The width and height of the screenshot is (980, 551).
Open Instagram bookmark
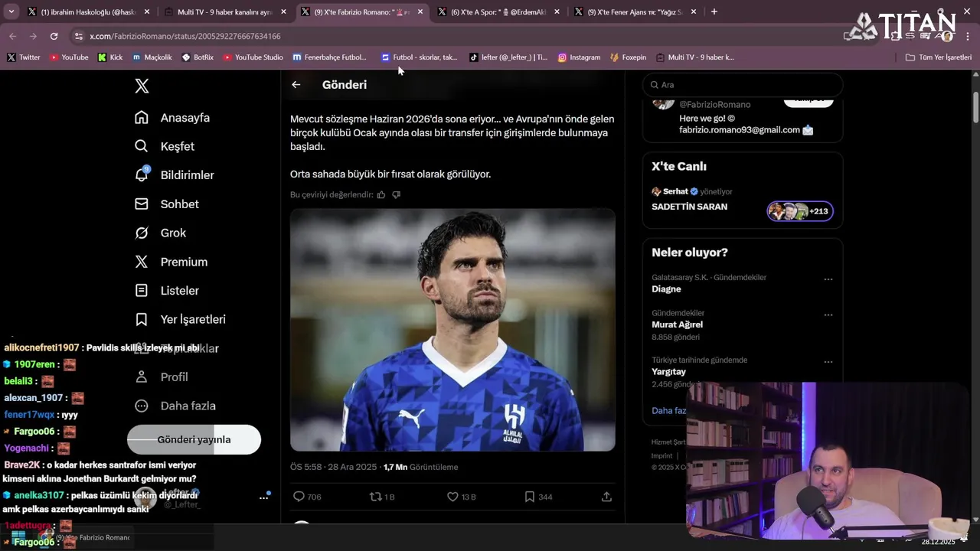point(579,57)
